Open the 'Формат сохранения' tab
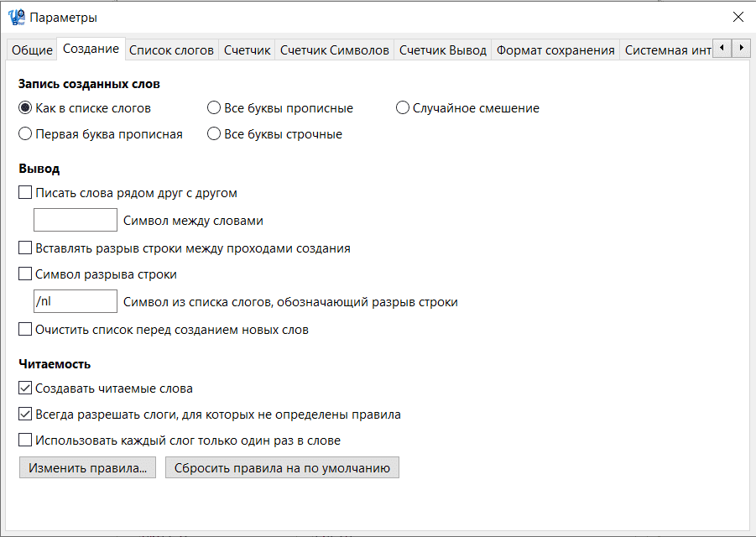The image size is (756, 537). click(x=555, y=50)
